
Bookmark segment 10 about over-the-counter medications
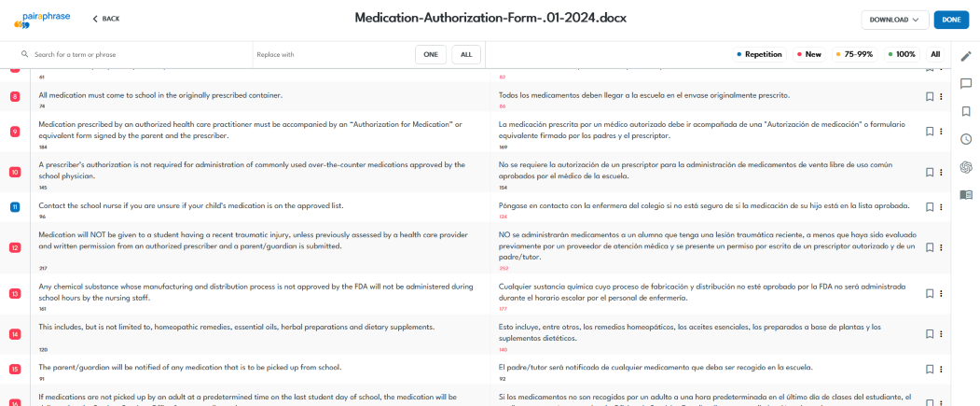[930, 172]
